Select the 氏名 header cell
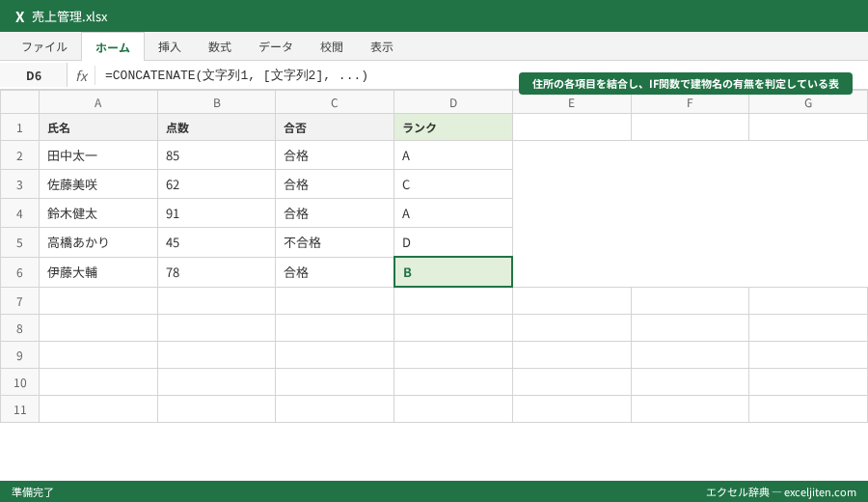Screen dimensions: 868x502 (98, 127)
